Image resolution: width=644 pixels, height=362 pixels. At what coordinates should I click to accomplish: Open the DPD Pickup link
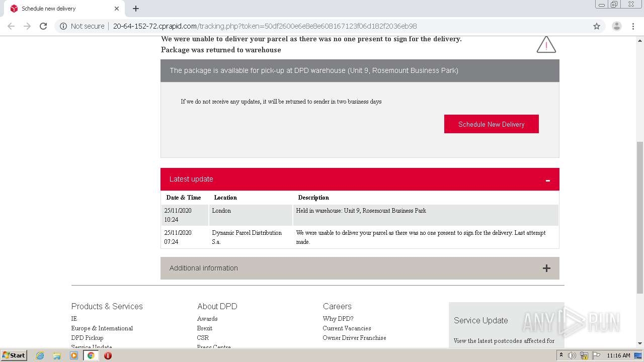pos(87,338)
